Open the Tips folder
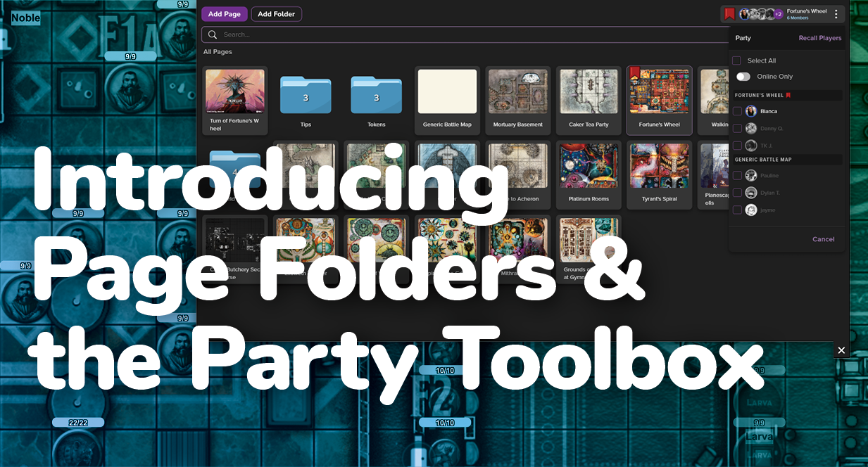The image size is (868, 467). click(306, 95)
